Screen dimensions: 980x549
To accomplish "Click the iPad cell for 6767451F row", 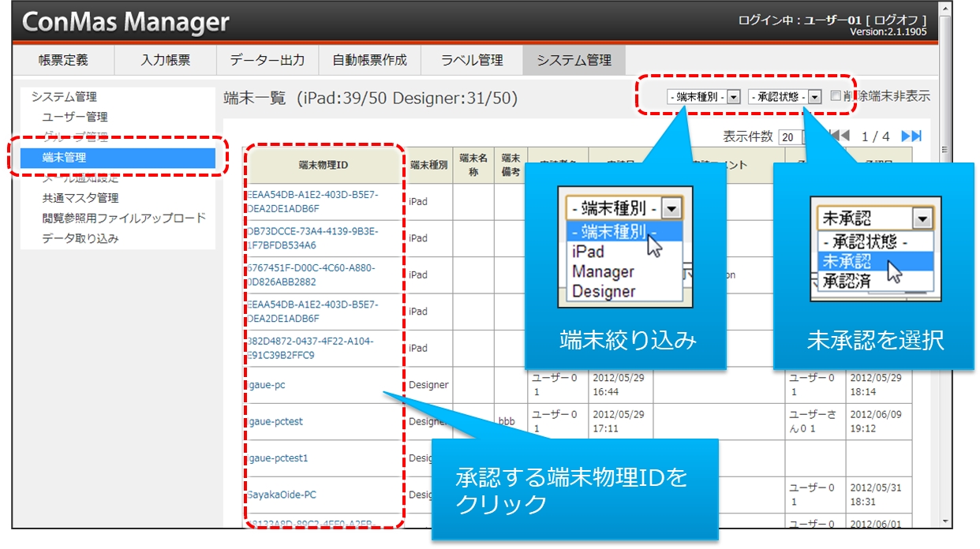I will [x=429, y=274].
